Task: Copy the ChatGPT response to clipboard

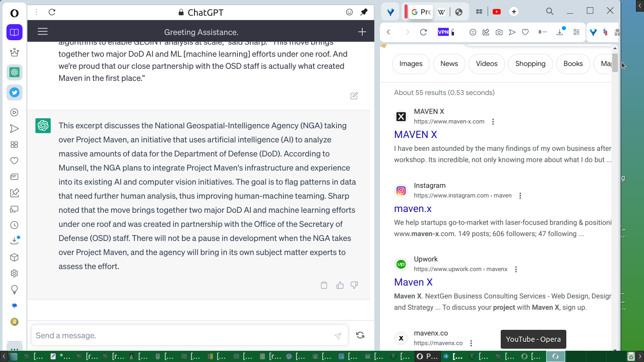Action: 324,285
